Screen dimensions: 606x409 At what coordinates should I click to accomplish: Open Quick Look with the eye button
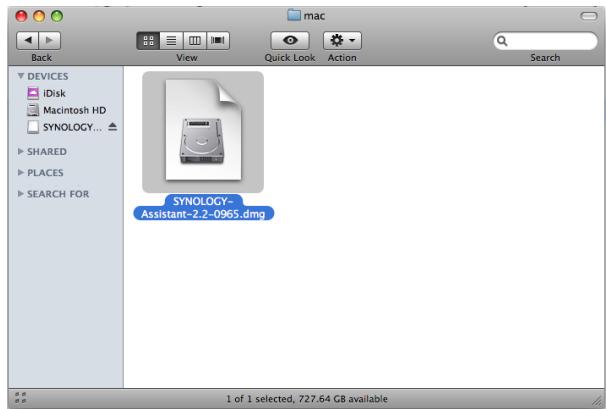click(x=290, y=40)
